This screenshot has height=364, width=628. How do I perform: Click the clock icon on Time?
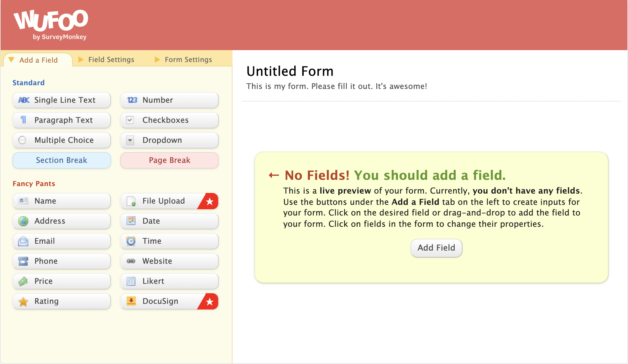(131, 241)
